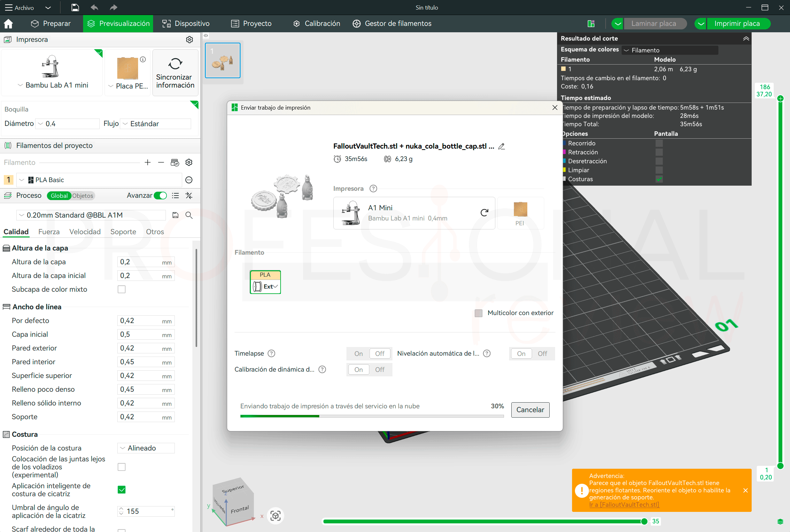Viewport: 790px width, 532px height.
Task: Save the project with the disk icon
Action: point(75,7)
